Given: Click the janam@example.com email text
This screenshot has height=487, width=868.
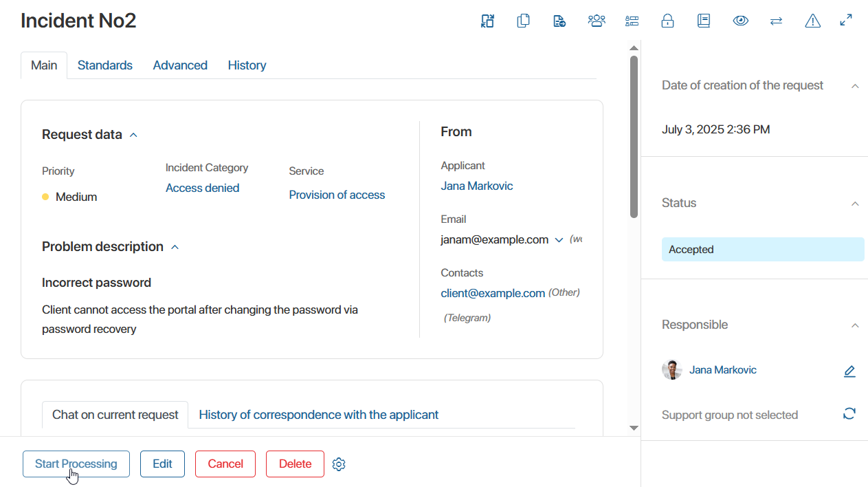Looking at the screenshot, I should coord(494,240).
